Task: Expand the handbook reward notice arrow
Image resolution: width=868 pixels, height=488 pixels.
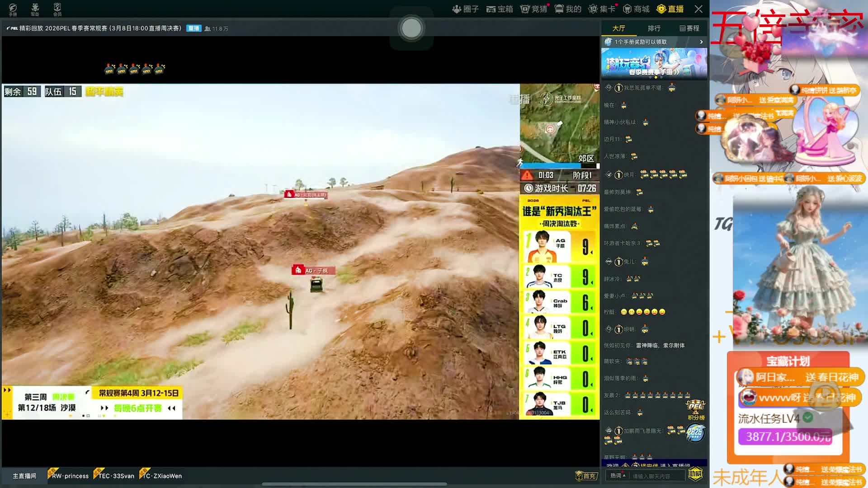Action: (x=701, y=42)
